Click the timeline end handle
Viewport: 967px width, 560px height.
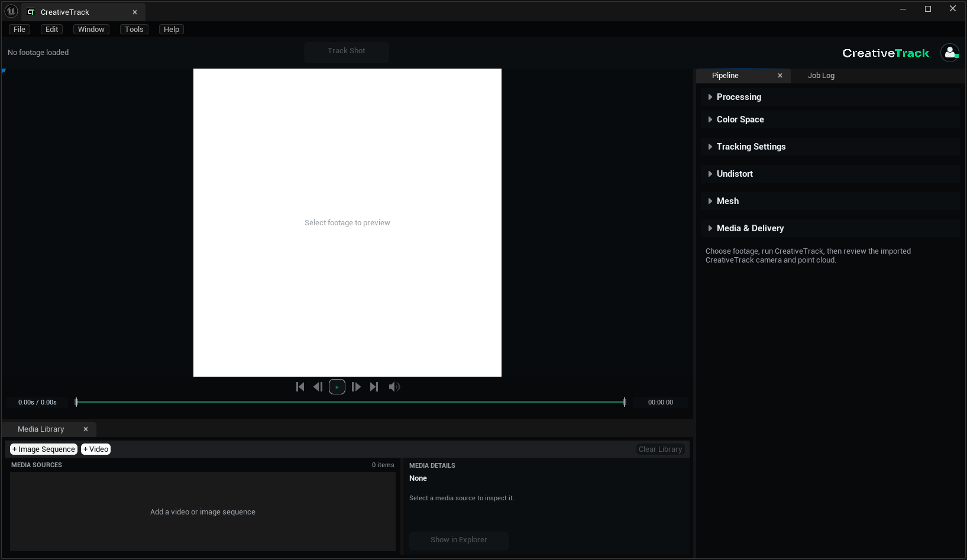(x=625, y=402)
